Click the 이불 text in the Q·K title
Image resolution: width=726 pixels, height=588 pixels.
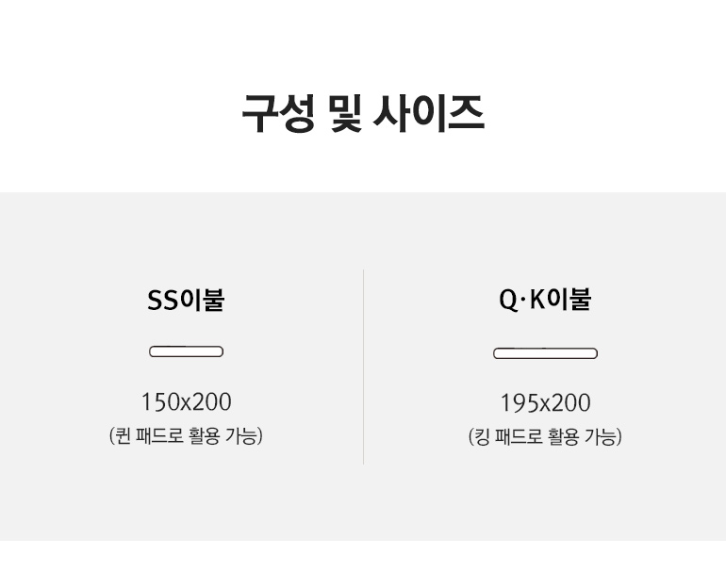pyautogui.click(x=569, y=300)
